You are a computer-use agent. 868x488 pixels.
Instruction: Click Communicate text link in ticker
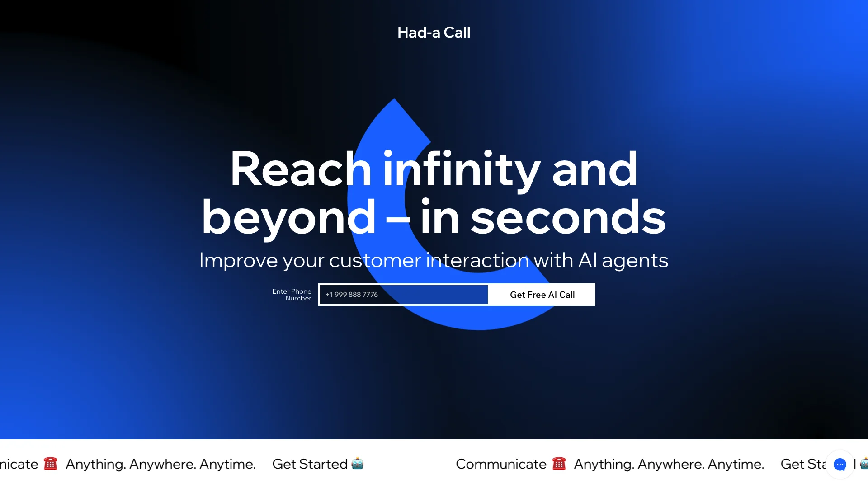[x=500, y=464]
